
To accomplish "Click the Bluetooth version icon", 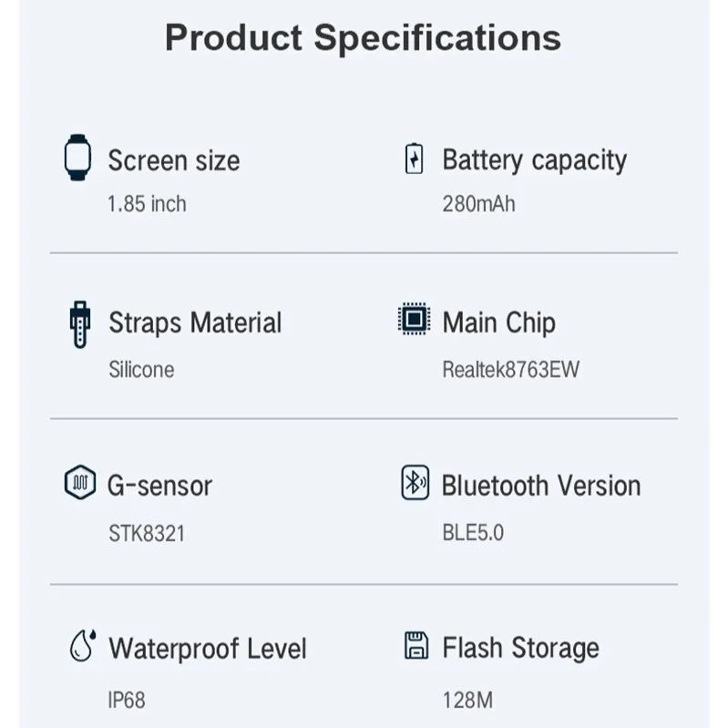I will pyautogui.click(x=415, y=483).
